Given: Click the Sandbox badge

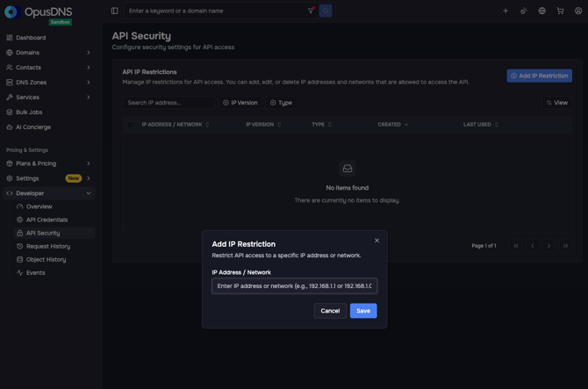Looking at the screenshot, I should click(61, 22).
